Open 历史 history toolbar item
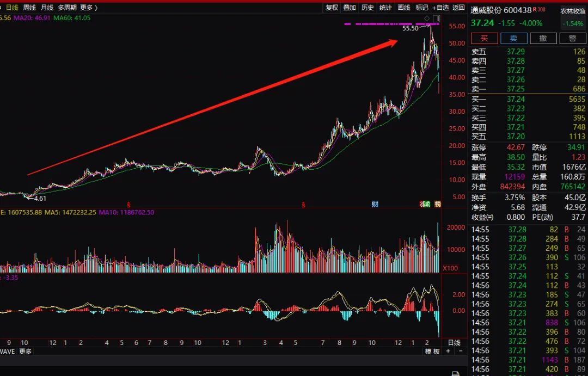 pyautogui.click(x=367, y=8)
